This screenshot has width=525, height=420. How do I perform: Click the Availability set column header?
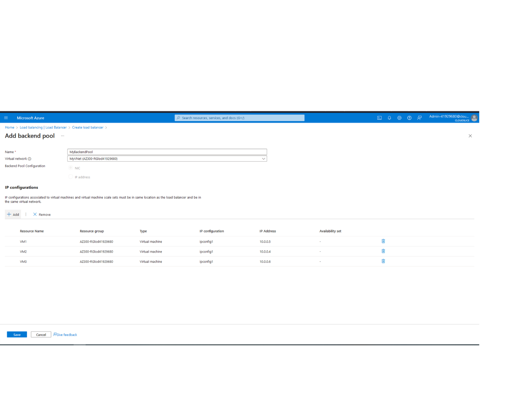coord(330,231)
